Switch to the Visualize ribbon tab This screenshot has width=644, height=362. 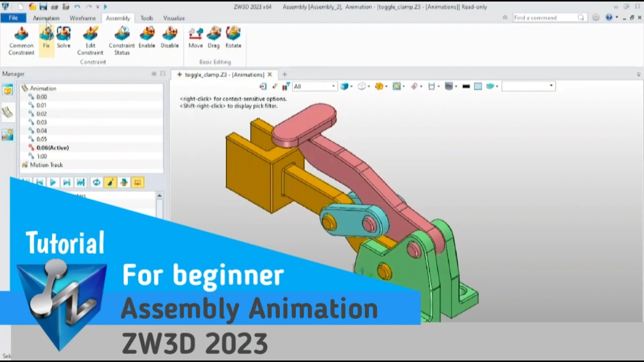174,18
